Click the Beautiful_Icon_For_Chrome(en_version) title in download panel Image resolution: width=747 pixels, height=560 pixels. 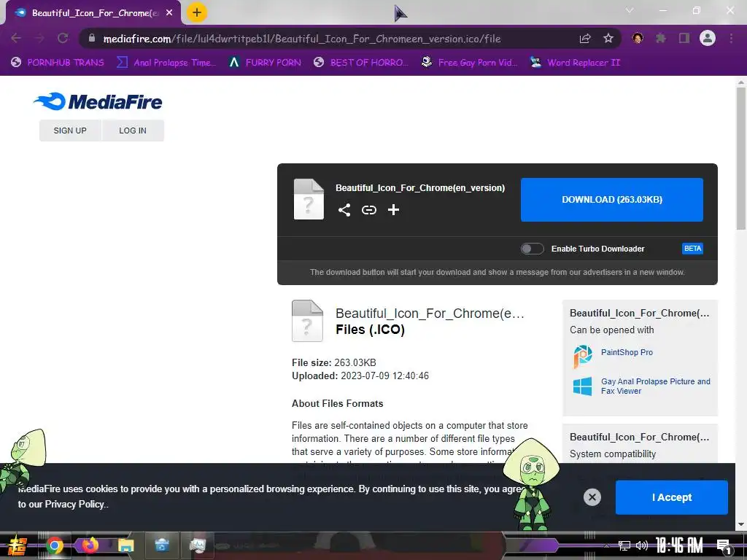pos(420,188)
